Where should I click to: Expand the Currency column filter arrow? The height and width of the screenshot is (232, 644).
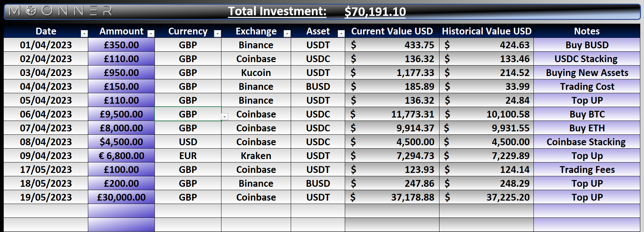(217, 33)
